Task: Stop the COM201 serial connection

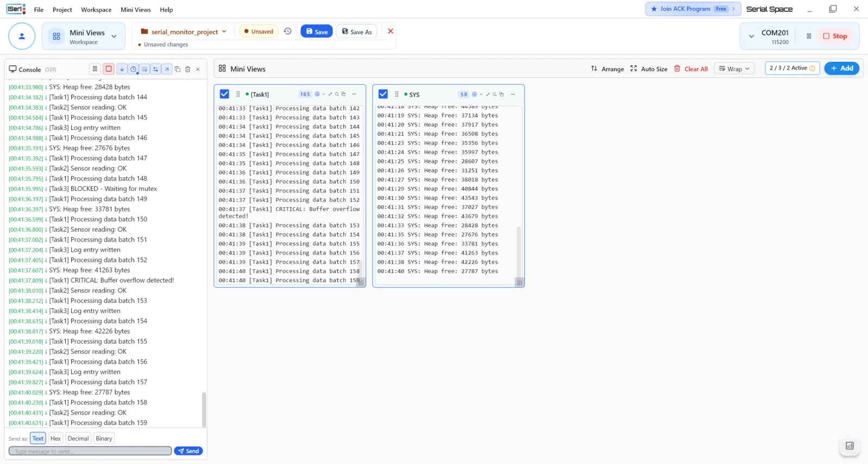Action: pyautogui.click(x=835, y=36)
